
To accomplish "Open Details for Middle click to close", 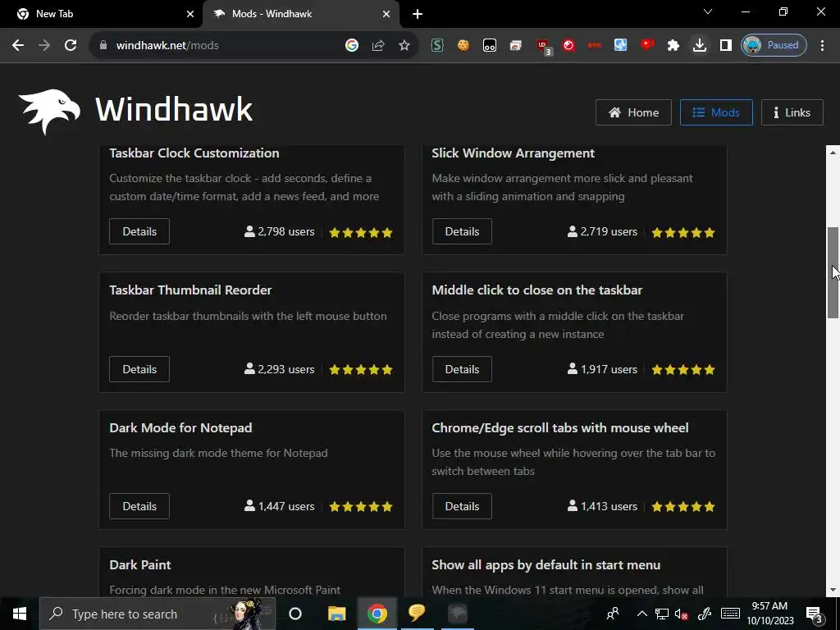I will tap(462, 369).
